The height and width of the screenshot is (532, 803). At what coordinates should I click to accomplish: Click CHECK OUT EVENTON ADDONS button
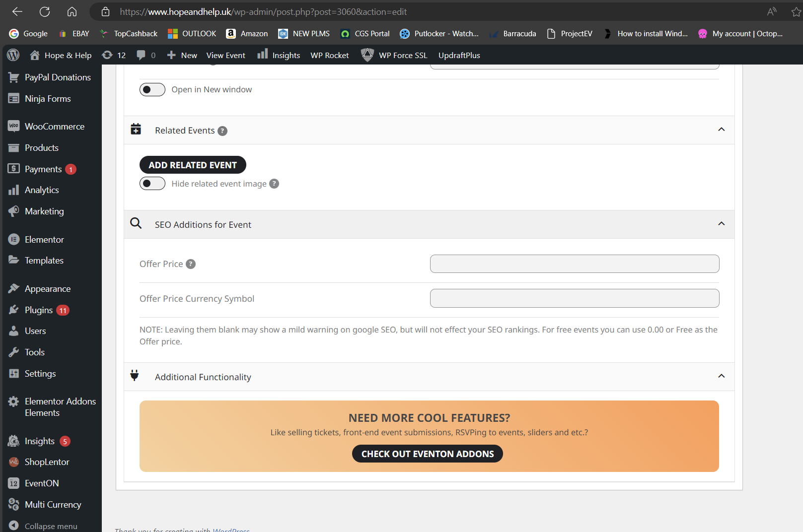point(428,454)
